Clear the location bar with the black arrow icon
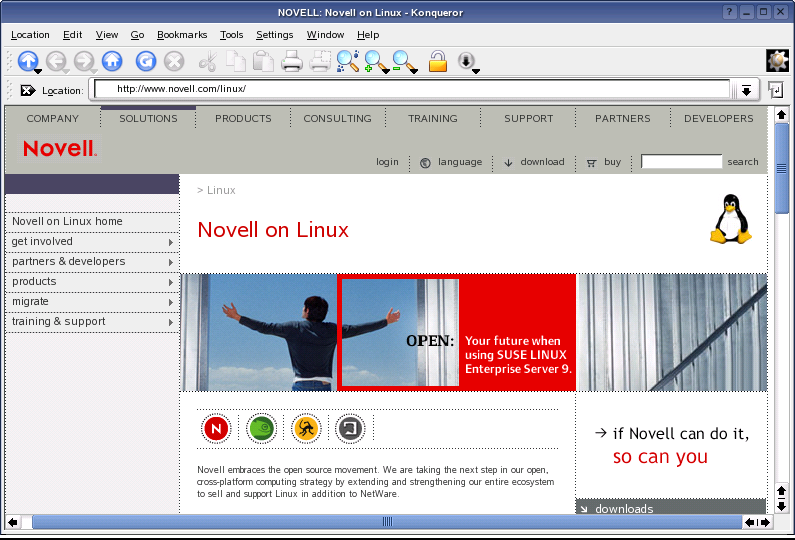The width and height of the screenshot is (795, 540). coord(28,90)
